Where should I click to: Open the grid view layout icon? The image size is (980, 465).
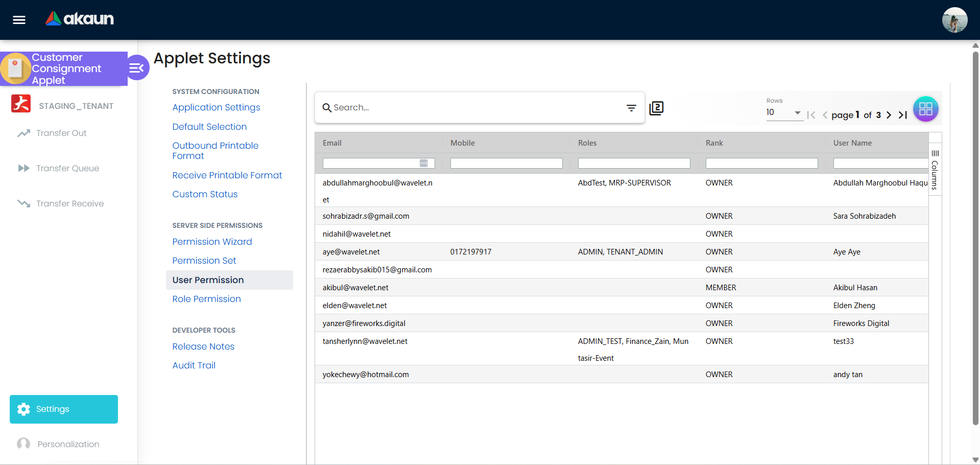tap(925, 108)
